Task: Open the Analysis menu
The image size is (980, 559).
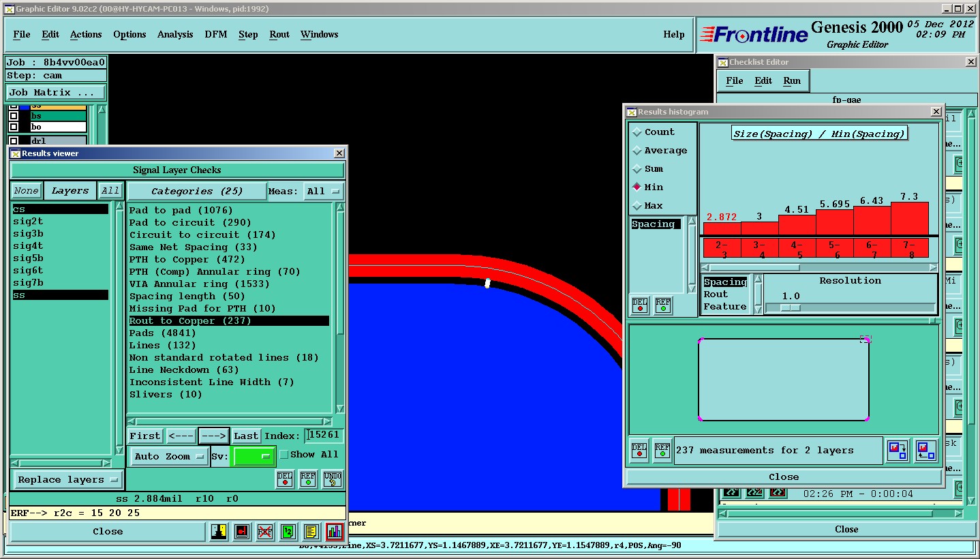Action: point(175,35)
